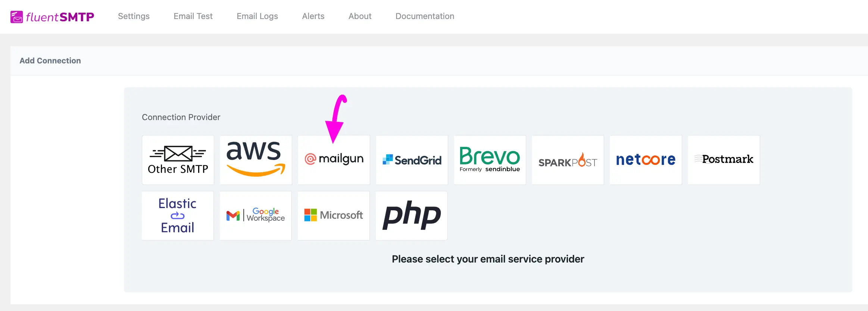Click 'Please select your email service provider' text
Viewport: 868px width, 311px height.
pyautogui.click(x=488, y=259)
